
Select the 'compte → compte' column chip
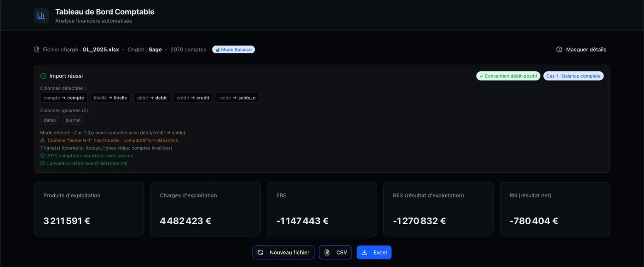[64, 98]
